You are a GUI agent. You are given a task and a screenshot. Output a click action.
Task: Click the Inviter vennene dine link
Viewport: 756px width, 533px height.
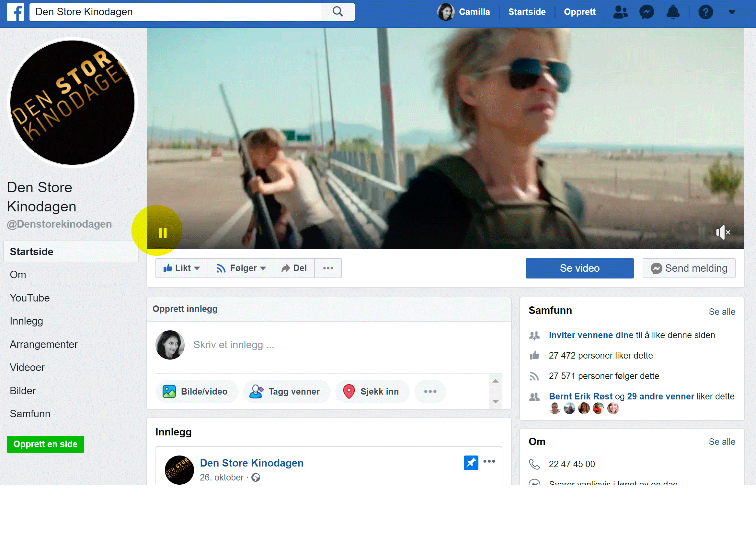point(591,335)
